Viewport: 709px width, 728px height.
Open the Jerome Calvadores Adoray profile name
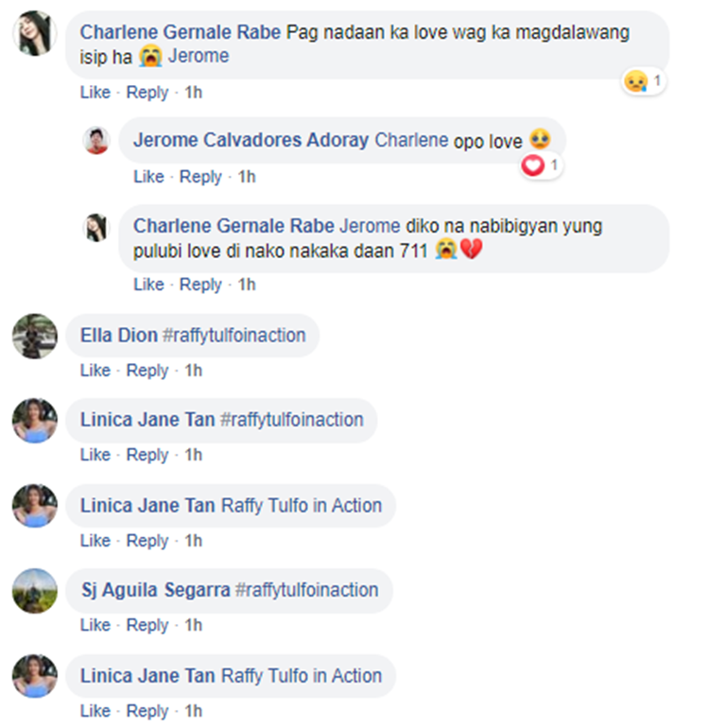tap(251, 140)
